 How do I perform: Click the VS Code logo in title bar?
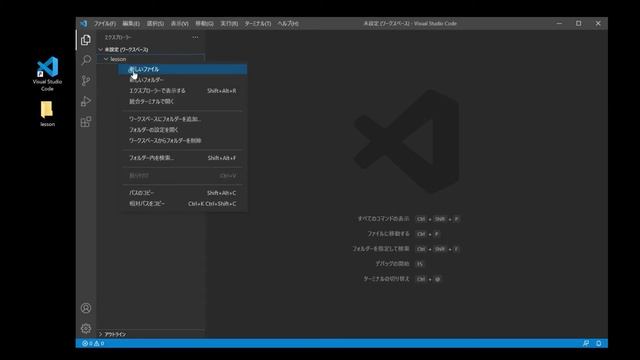pyautogui.click(x=84, y=24)
